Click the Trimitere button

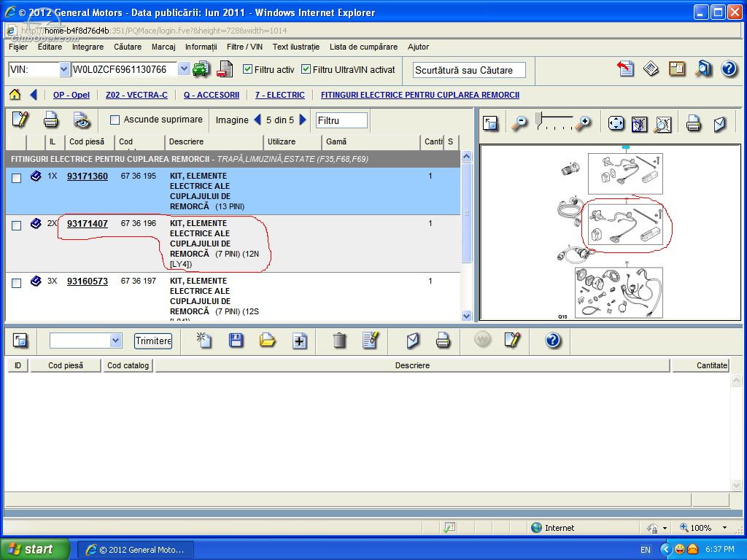click(x=153, y=341)
